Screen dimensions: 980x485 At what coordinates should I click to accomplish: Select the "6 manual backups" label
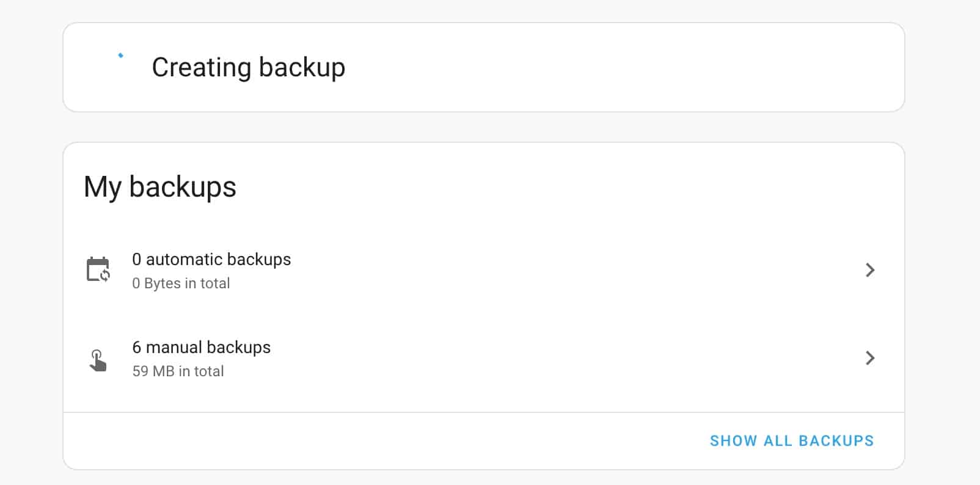click(x=201, y=347)
